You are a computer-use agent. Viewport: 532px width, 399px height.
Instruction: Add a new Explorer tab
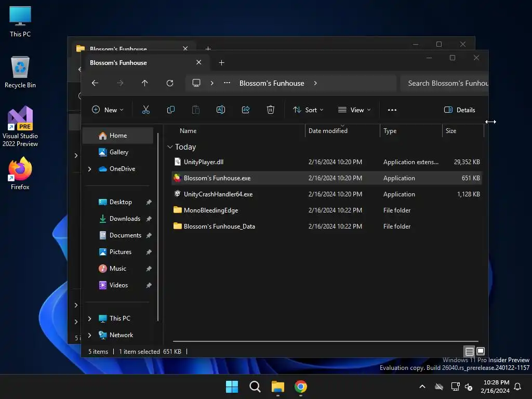coord(221,63)
